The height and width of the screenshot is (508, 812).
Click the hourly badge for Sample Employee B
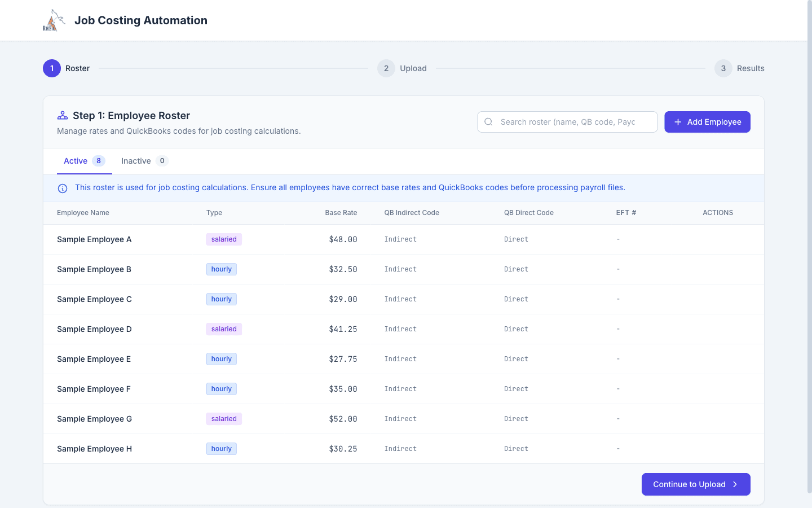click(222, 269)
